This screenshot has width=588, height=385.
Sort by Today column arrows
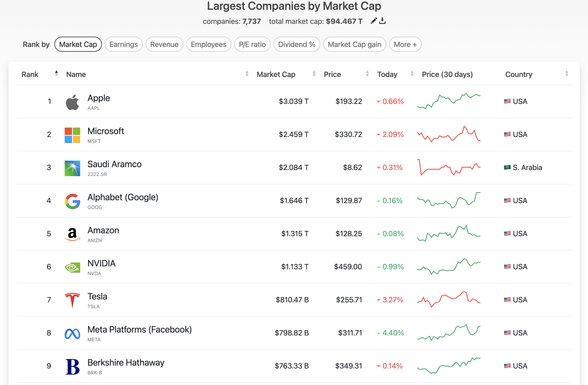tap(412, 74)
